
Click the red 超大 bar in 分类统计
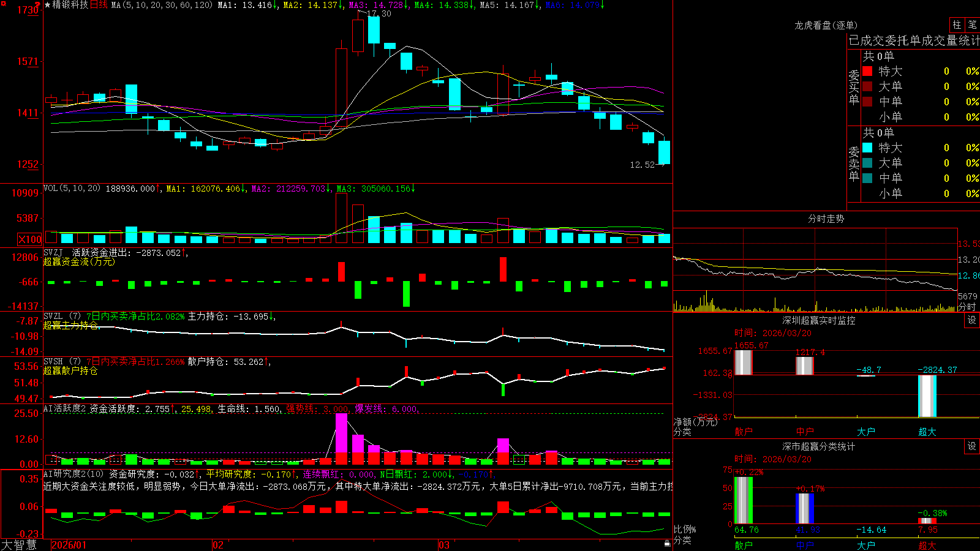click(927, 521)
